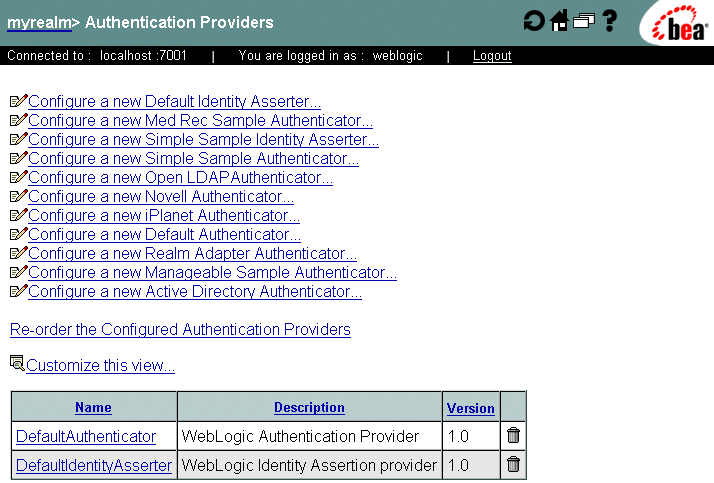This screenshot has width=714, height=483.
Task: Click pencil icon beside Default Identity Asserter
Action: click(x=19, y=101)
